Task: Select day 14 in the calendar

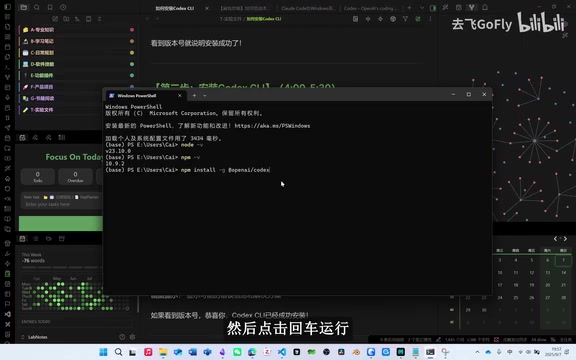Action: [563, 273]
